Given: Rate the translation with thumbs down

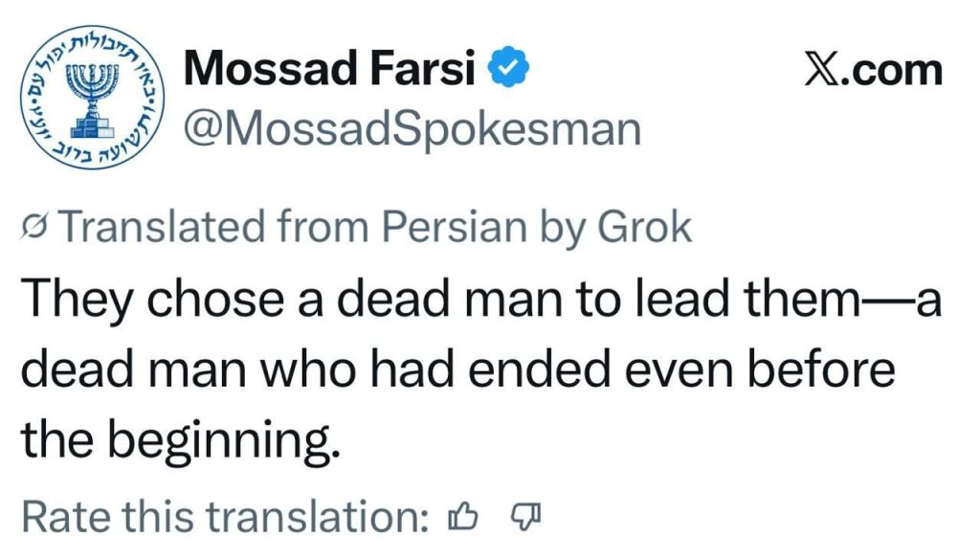Looking at the screenshot, I should click(524, 518).
